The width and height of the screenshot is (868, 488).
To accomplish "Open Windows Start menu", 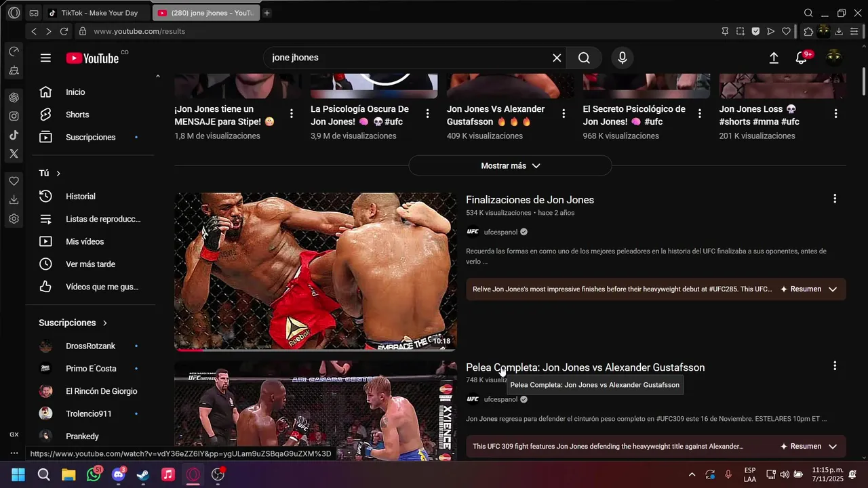I will [18, 474].
